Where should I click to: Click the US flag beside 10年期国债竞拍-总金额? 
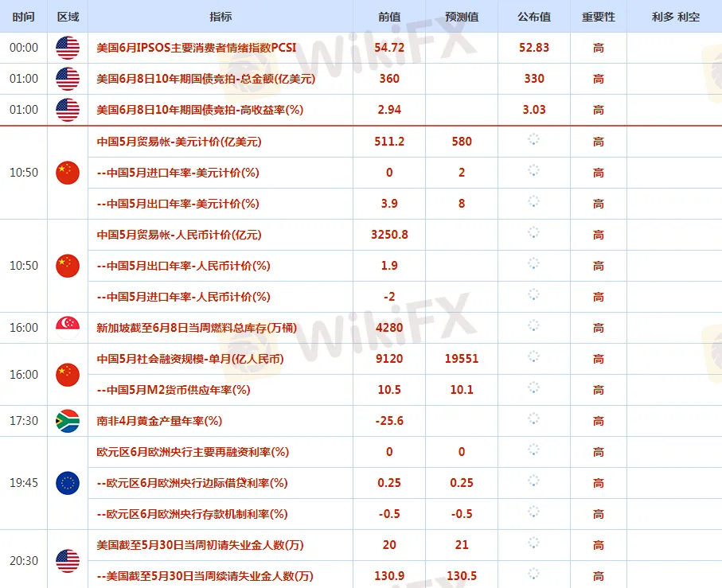68,79
